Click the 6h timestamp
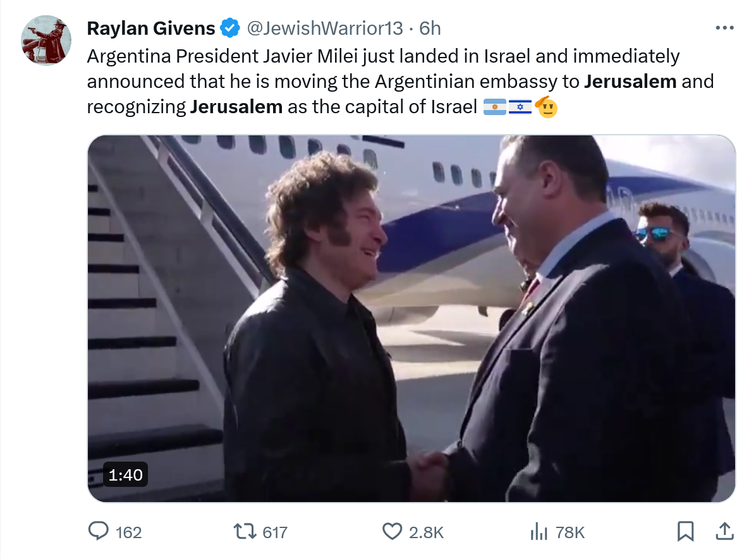The image size is (756, 559). tap(430, 28)
